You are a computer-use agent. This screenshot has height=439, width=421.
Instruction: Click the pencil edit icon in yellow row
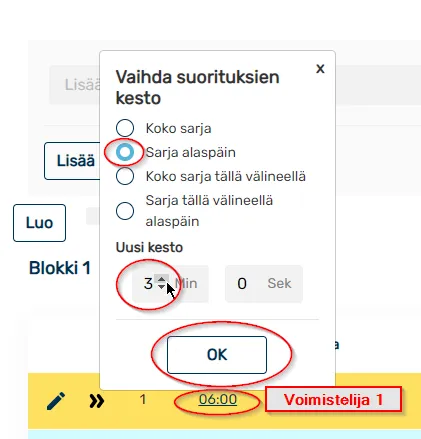(56, 401)
